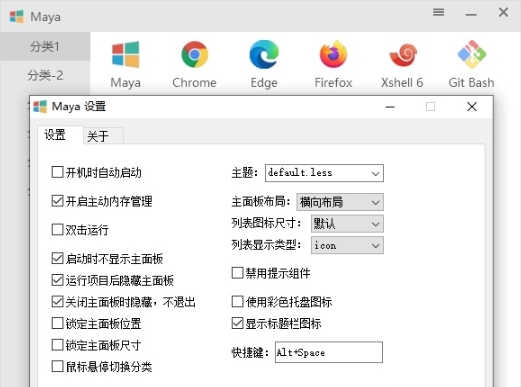Minimize the main Maya panel
This screenshot has height=387, width=521.
tap(471, 14)
